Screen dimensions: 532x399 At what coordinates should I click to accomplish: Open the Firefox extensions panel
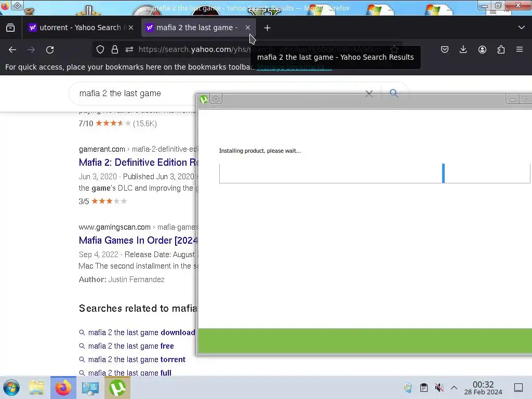(x=501, y=50)
